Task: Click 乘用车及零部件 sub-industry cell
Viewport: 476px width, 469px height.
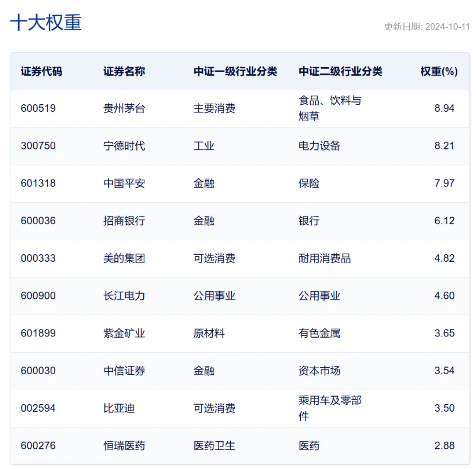Action: point(330,408)
